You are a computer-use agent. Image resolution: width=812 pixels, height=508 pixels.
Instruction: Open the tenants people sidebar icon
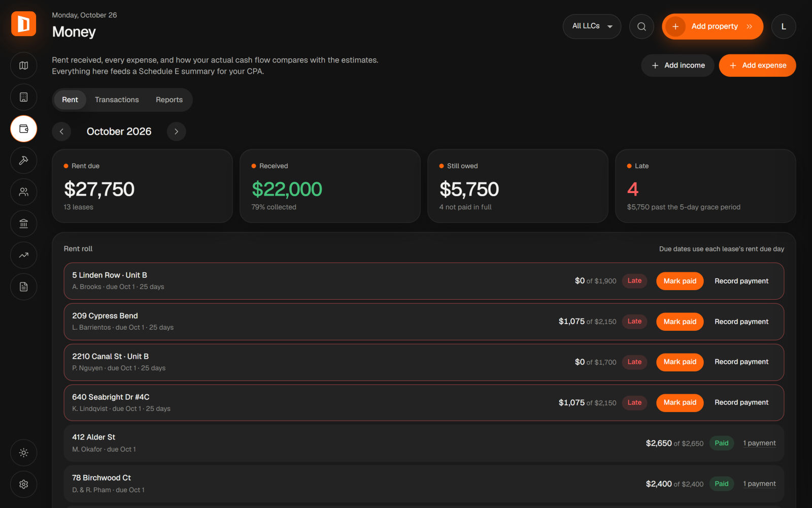[23, 192]
